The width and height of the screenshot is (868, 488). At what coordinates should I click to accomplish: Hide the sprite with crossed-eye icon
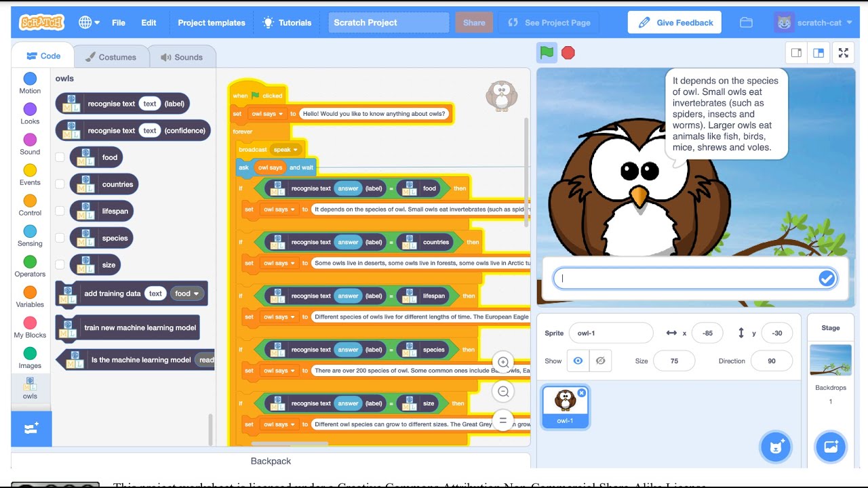click(600, 361)
